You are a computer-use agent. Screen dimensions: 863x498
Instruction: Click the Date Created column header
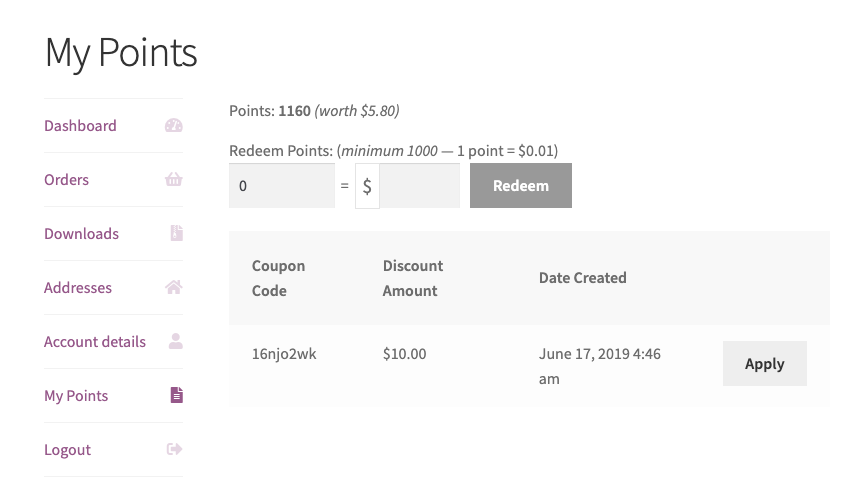click(x=582, y=278)
